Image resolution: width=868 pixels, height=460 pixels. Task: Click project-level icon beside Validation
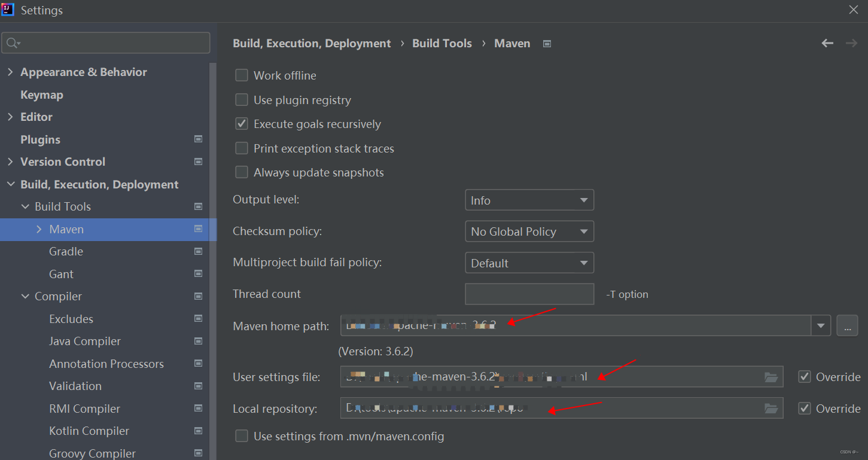point(199,386)
